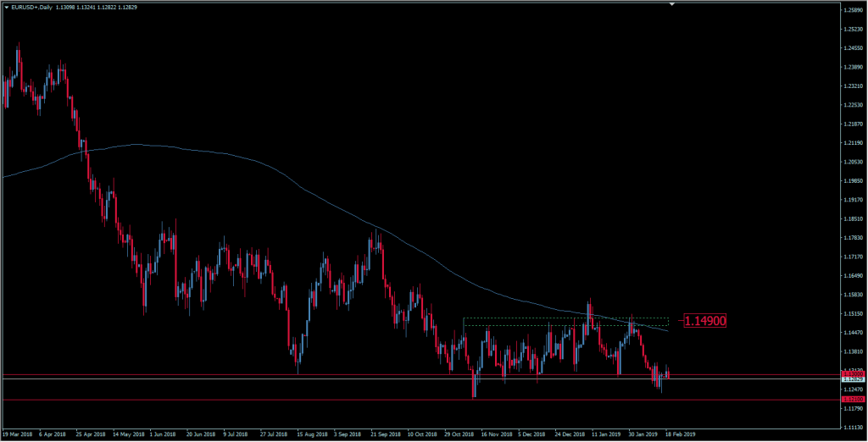Click the 20 Jun 2018 date label
868x442 pixels.
200,435
